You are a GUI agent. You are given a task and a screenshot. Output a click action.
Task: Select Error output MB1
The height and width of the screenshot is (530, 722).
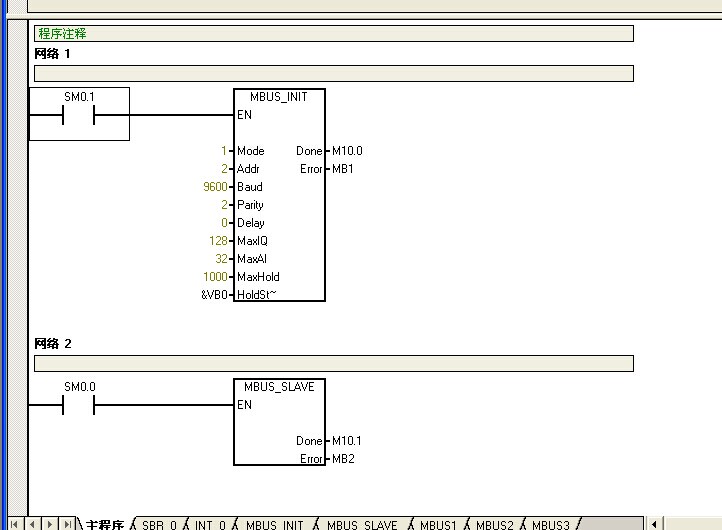coord(343,169)
